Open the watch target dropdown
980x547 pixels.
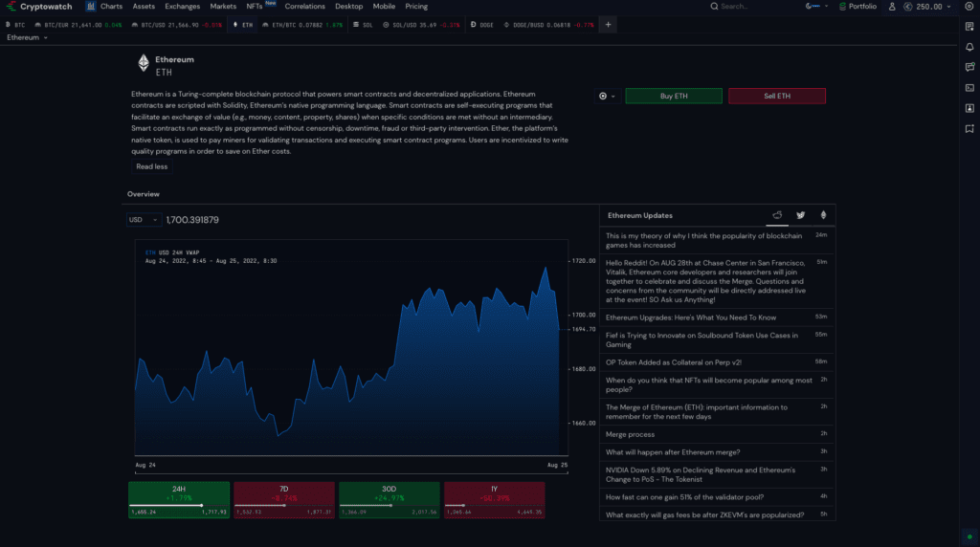607,97
